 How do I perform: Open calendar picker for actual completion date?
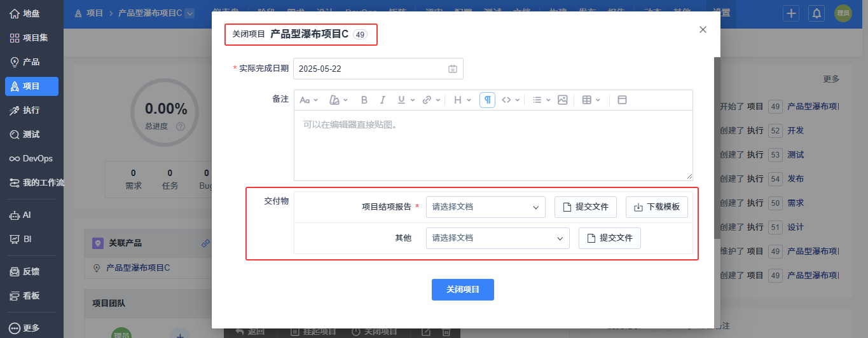tap(453, 69)
